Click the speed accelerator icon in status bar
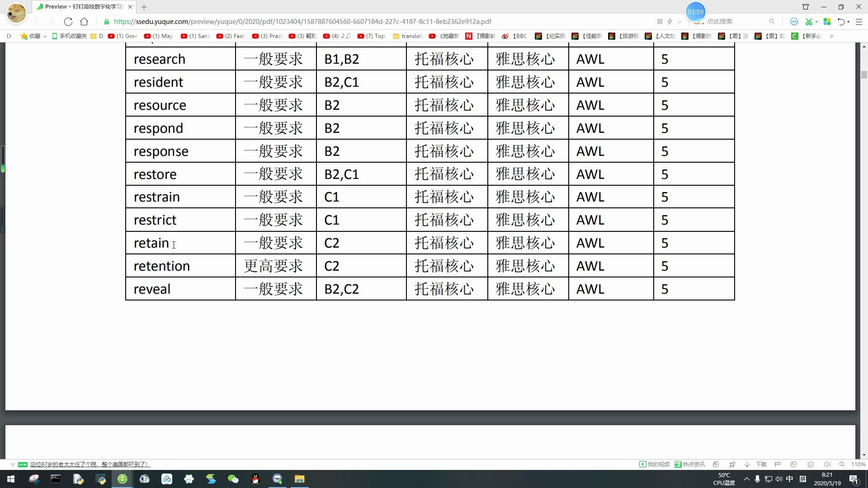Viewport: 868px width, 488px height. click(x=716, y=464)
